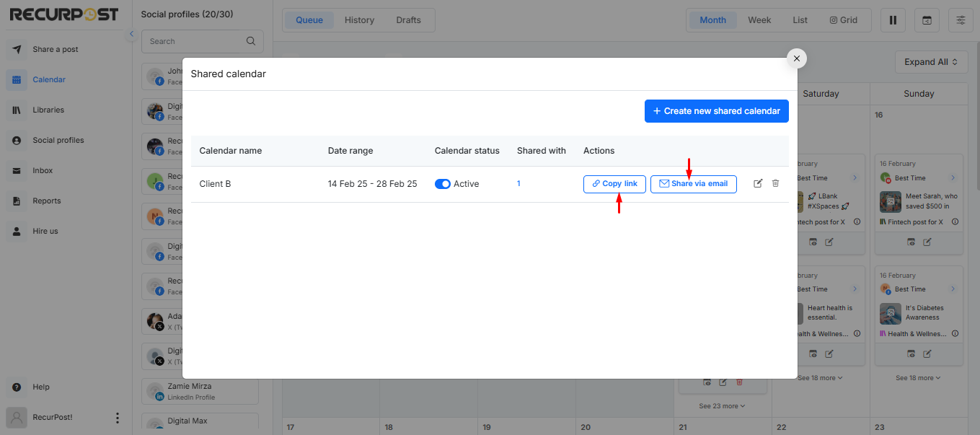Click the Calendar status column header
The height and width of the screenshot is (435, 980).
pyautogui.click(x=467, y=151)
